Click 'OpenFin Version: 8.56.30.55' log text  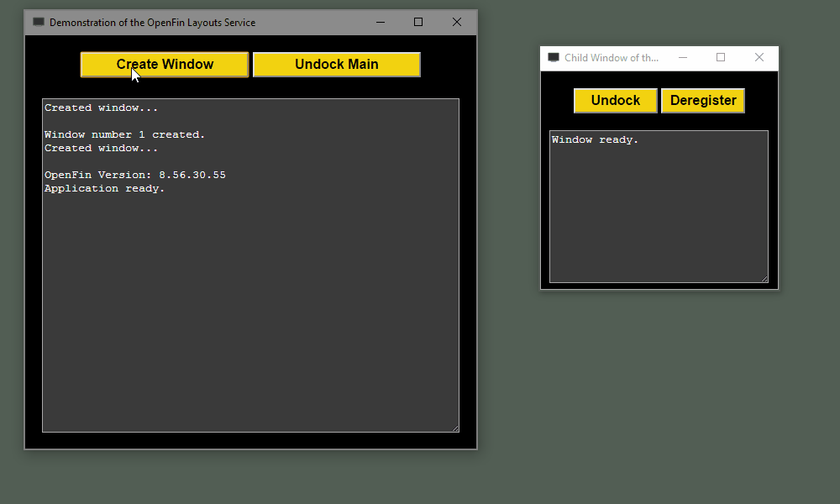tap(135, 176)
